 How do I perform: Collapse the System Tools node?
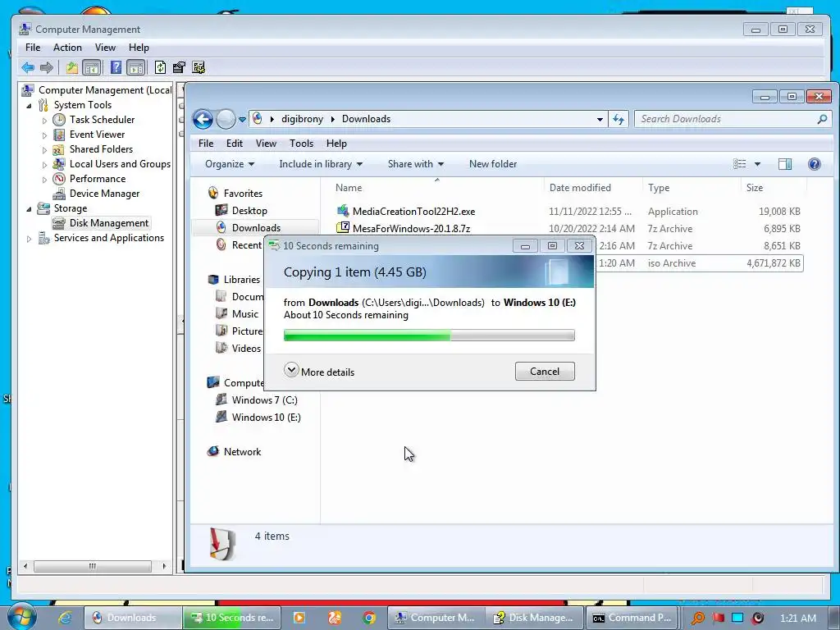click(29, 106)
